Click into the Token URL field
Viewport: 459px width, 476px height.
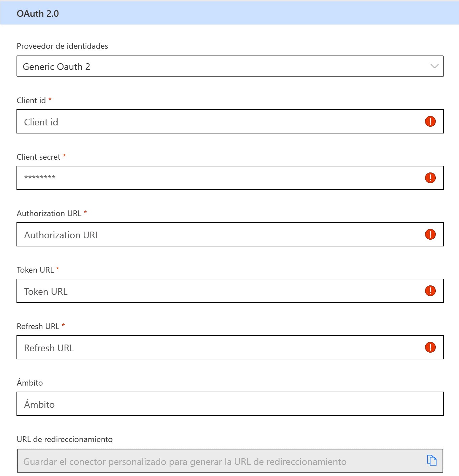coord(230,291)
